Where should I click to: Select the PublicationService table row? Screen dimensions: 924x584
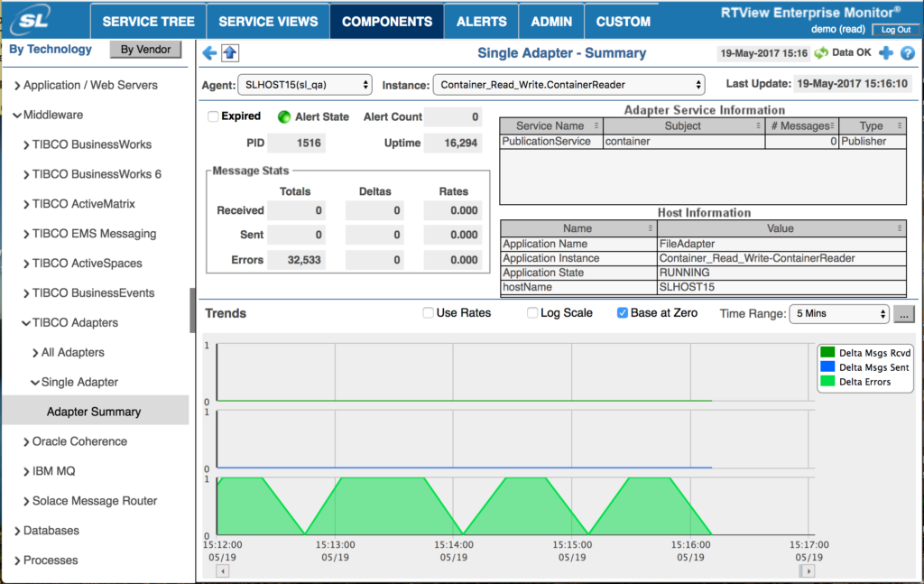click(703, 142)
